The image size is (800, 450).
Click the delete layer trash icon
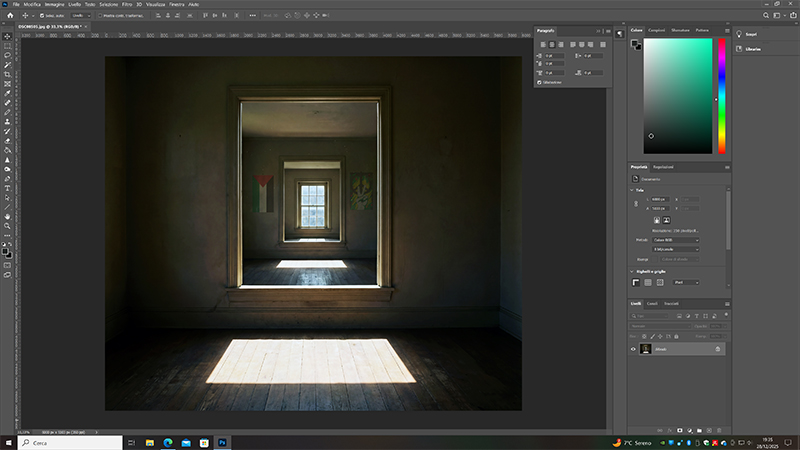[719, 431]
